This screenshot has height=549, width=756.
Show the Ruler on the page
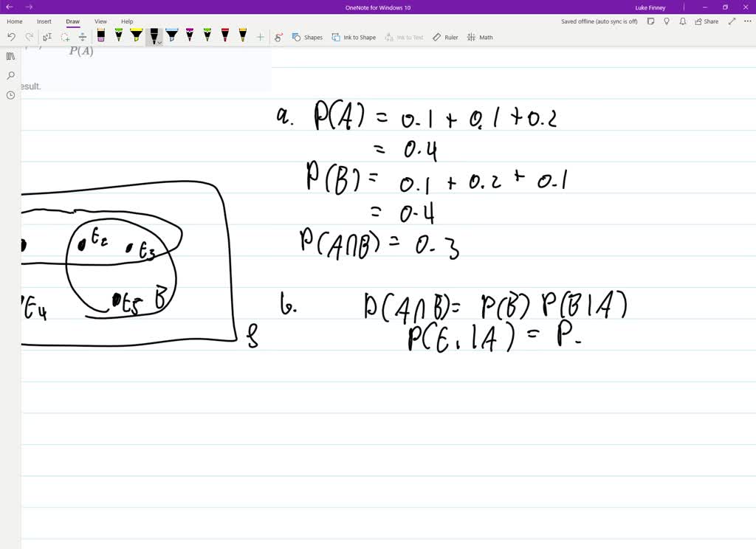[x=445, y=37]
